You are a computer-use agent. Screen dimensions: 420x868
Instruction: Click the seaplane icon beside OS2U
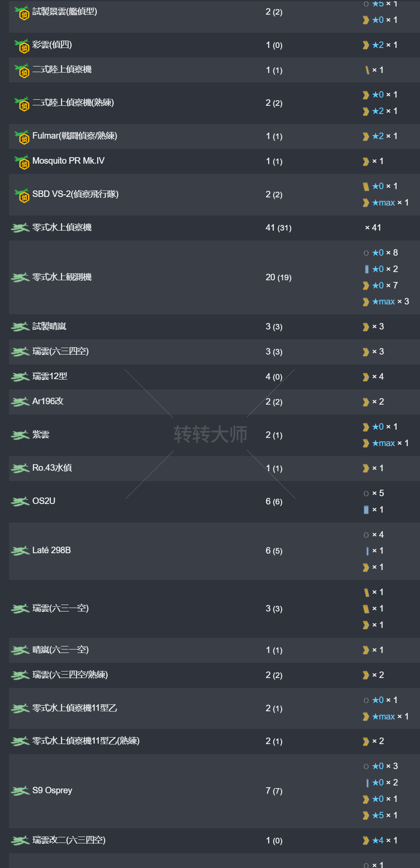point(20,501)
